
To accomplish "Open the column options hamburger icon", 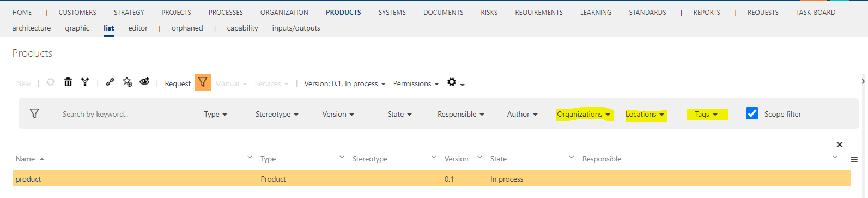I will point(854,159).
